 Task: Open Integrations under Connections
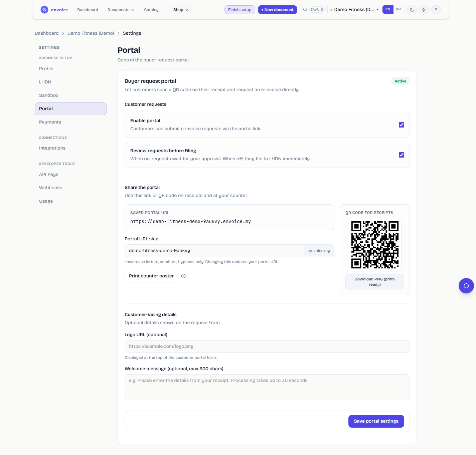(71, 148)
